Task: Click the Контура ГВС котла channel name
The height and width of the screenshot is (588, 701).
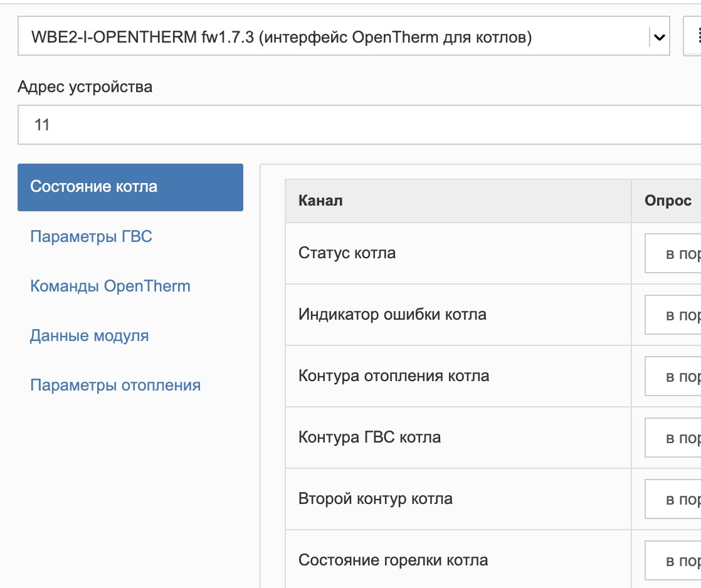Action: [370, 437]
